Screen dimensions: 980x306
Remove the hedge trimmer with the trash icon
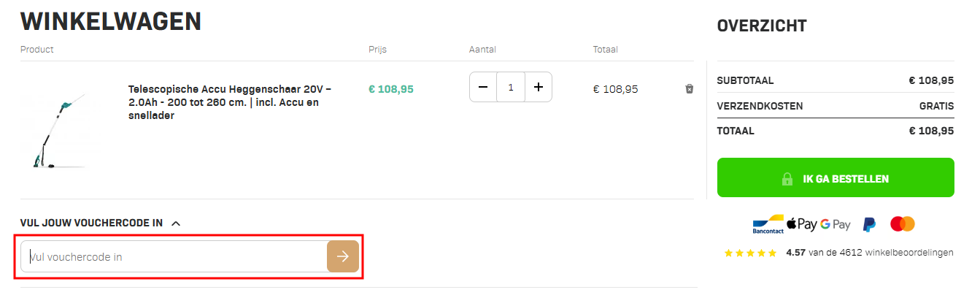689,89
